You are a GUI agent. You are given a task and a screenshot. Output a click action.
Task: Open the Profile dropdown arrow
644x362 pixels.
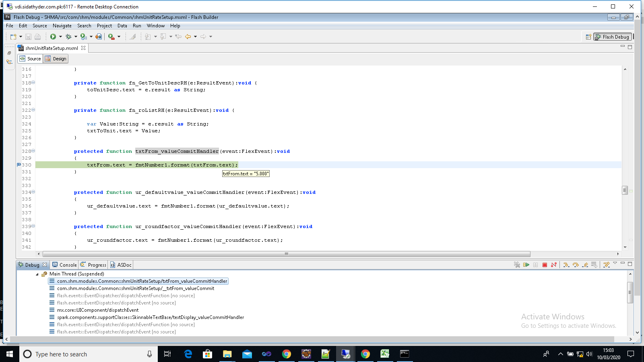tap(91, 37)
